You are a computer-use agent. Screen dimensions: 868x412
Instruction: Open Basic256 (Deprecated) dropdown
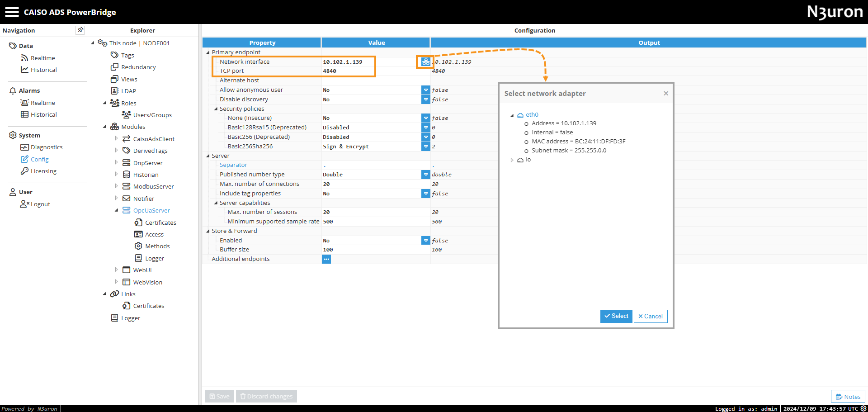point(425,137)
